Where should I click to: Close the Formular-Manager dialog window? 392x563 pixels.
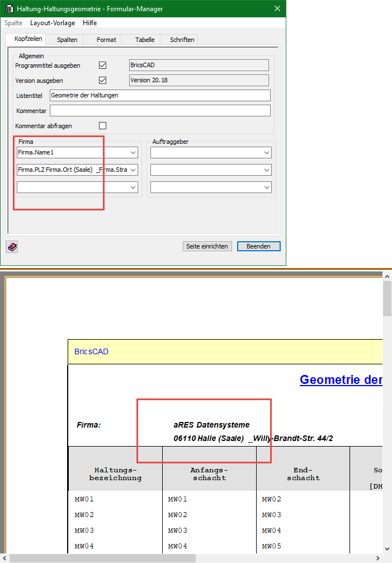pos(277,8)
